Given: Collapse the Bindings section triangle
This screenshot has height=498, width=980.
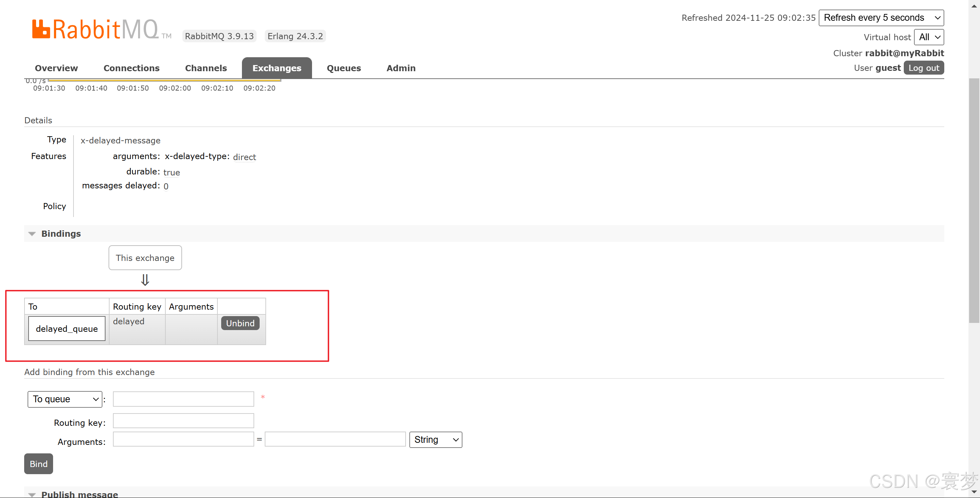Looking at the screenshot, I should [32, 234].
